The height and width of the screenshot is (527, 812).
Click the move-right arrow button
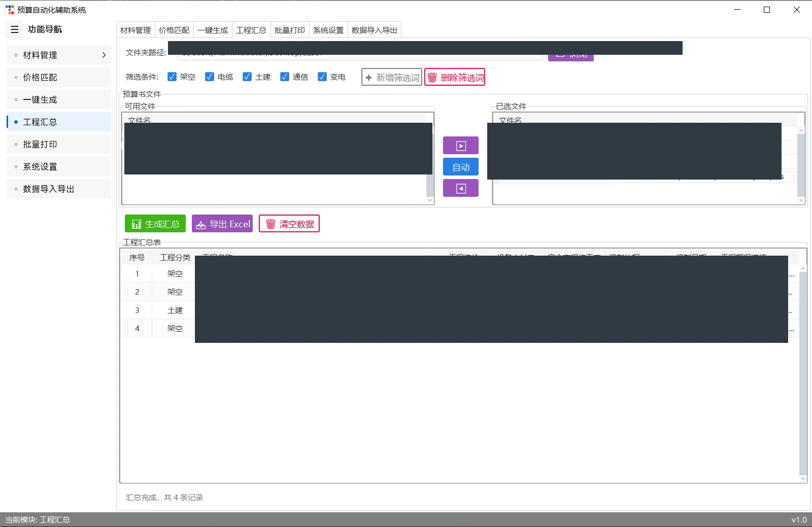(x=461, y=146)
